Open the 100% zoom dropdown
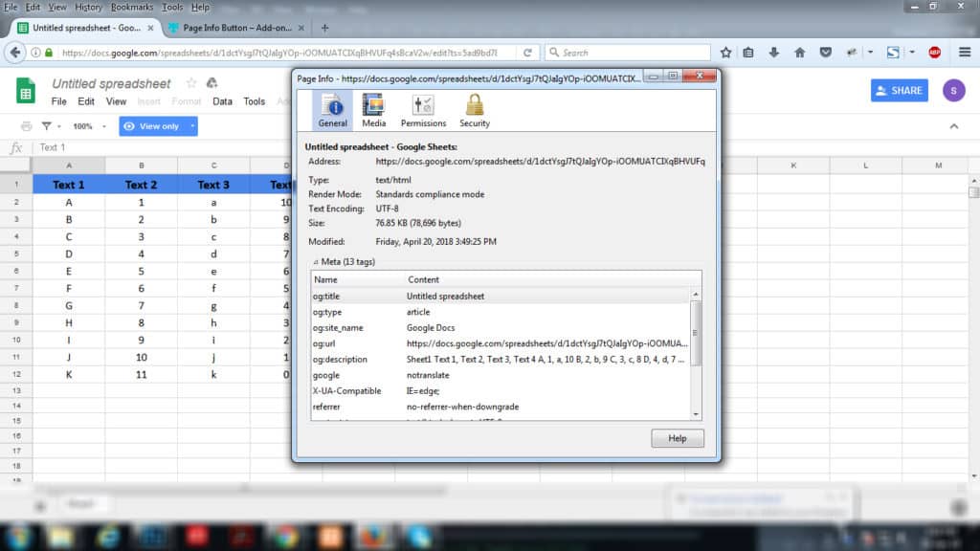 coord(89,126)
